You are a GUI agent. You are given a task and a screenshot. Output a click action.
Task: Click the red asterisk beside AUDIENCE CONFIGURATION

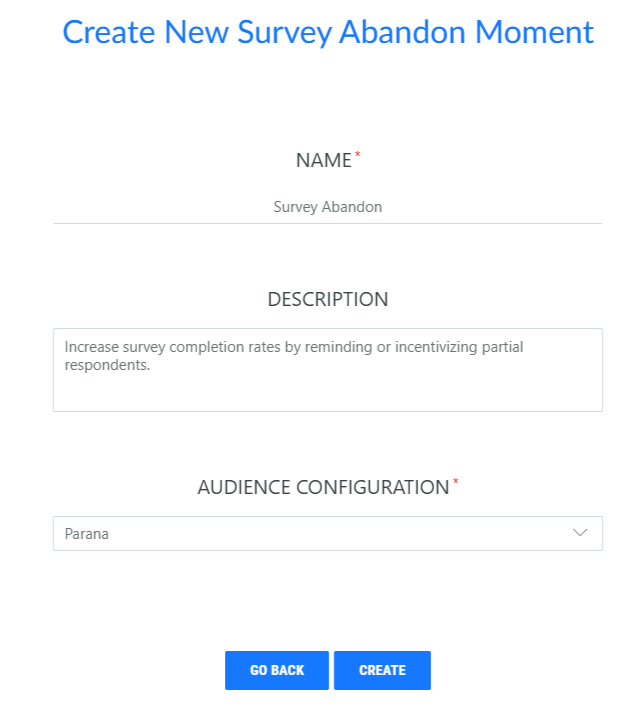pyautogui.click(x=456, y=482)
